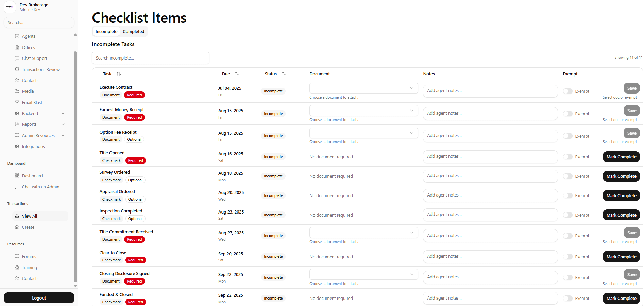The width and height of the screenshot is (644, 306).
Task: Enable Exempt for the Clear to Close row
Action: 567,257
